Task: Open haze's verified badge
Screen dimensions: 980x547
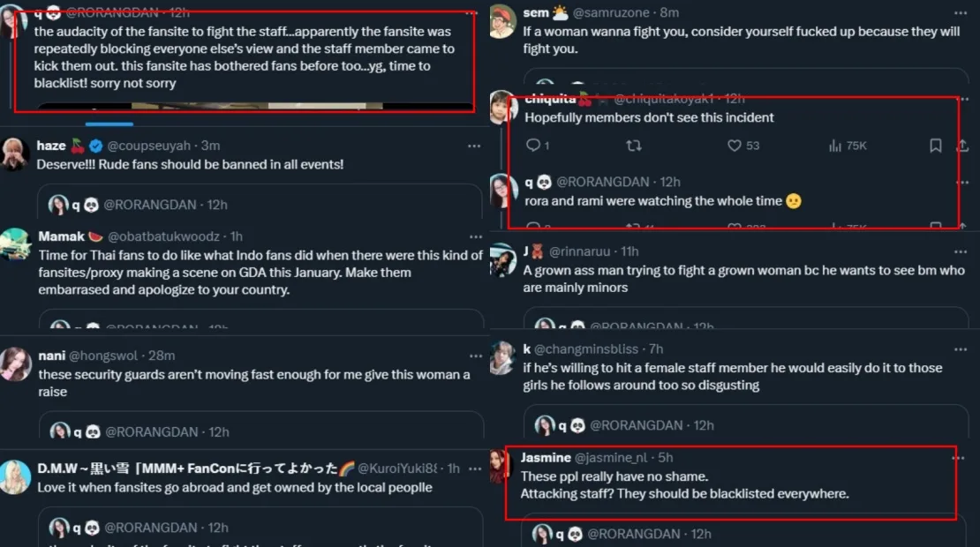Action: 97,146
